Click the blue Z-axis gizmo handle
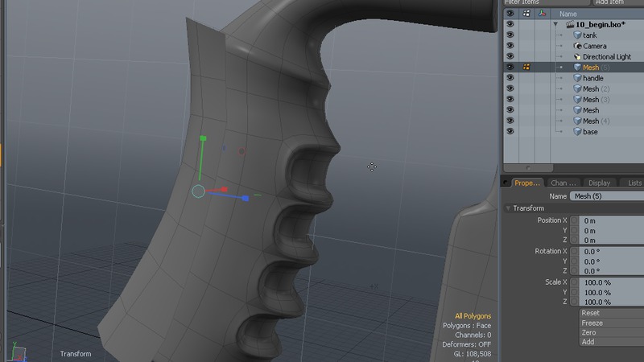 (x=246, y=198)
